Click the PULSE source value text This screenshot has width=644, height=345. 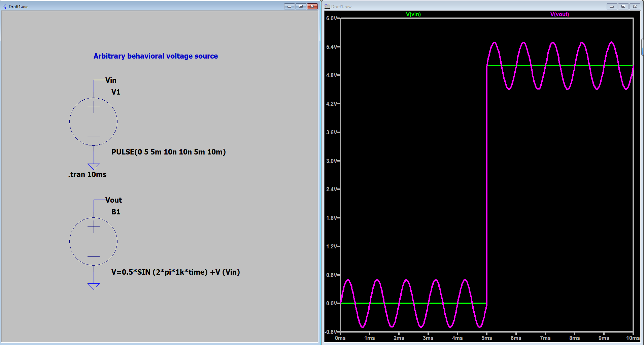point(168,152)
